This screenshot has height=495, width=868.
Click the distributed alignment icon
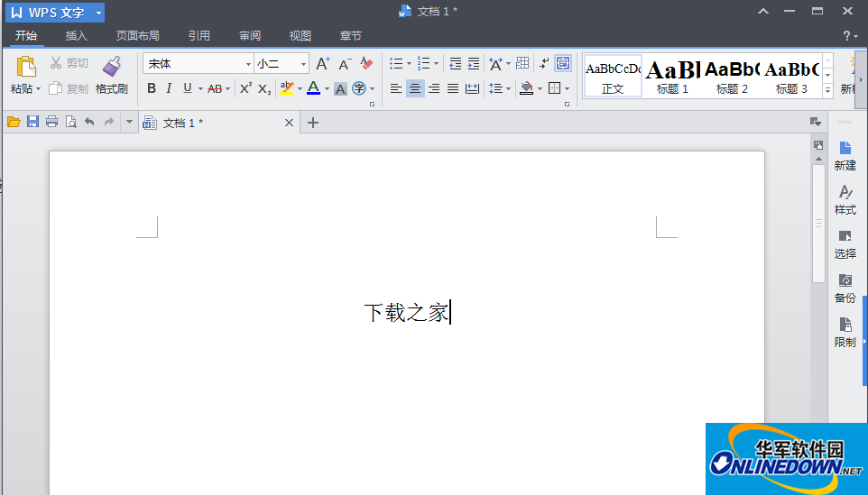point(472,88)
